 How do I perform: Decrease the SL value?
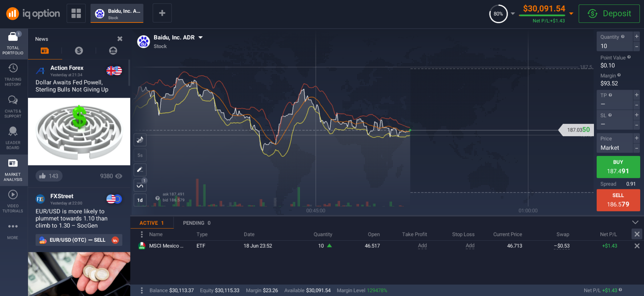[636, 125]
